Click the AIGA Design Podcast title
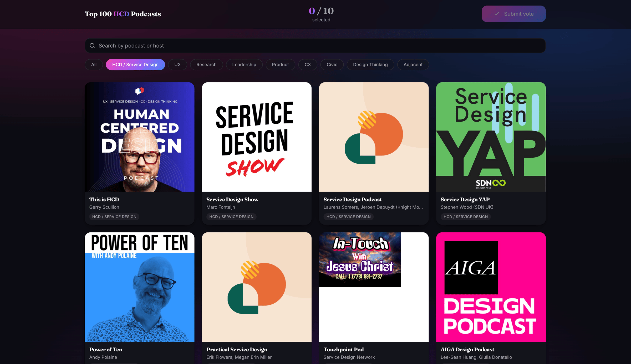Image resolution: width=631 pixels, height=364 pixels. point(467,349)
